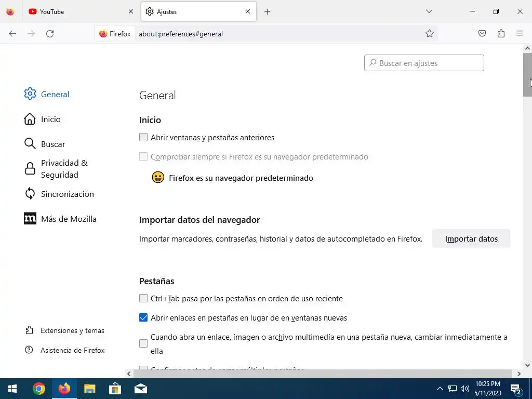Open Microsoft Store from the taskbar
532x399 pixels.
115,389
